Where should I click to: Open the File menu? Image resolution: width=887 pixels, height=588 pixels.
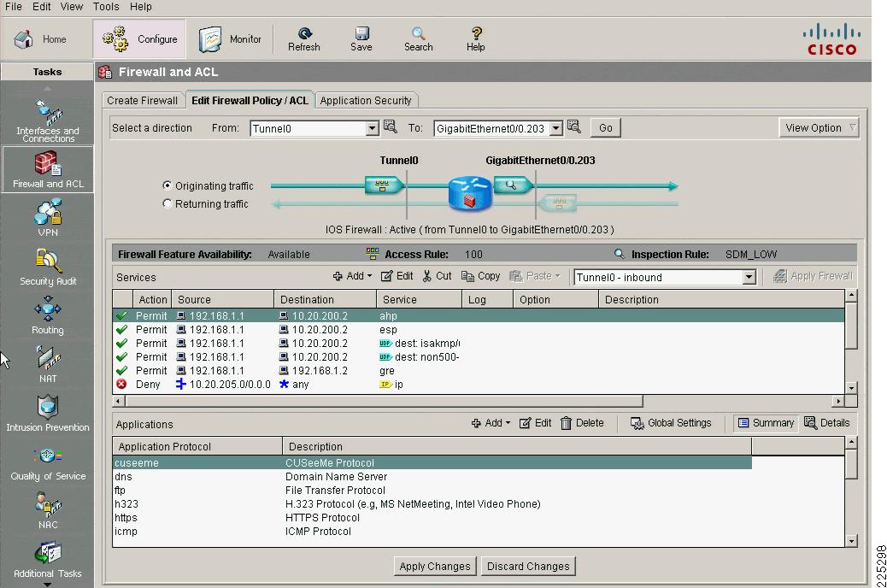[x=13, y=7]
